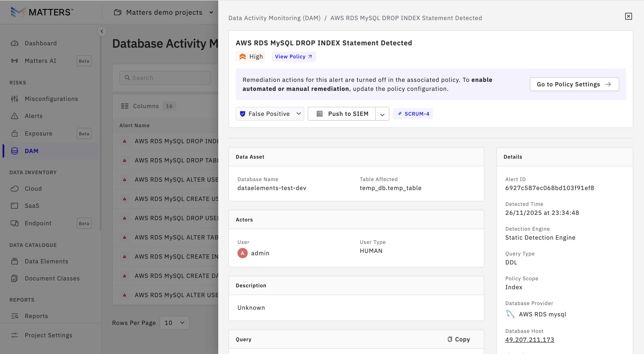This screenshot has height=354, width=644.
Task: Click the Data Activity Monitoring breadcrumb
Action: pos(274,18)
